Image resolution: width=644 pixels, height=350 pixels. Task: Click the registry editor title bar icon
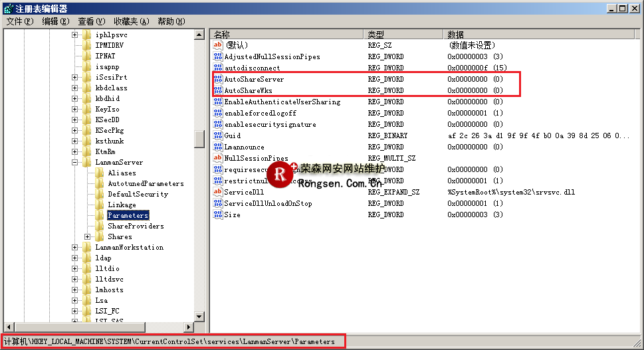[x=7, y=9]
